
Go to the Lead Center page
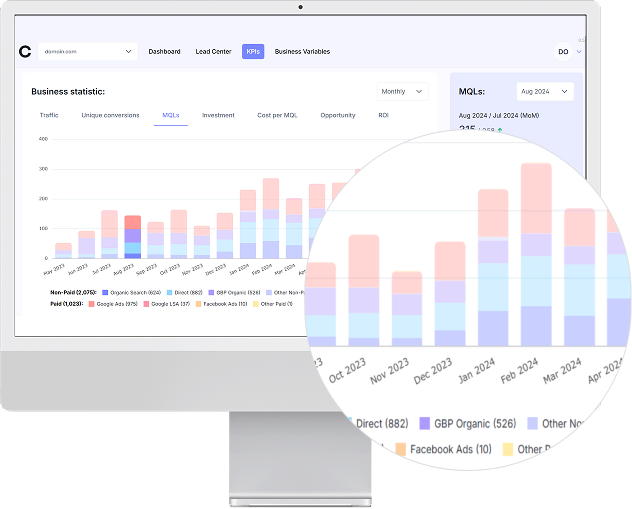pos(213,51)
